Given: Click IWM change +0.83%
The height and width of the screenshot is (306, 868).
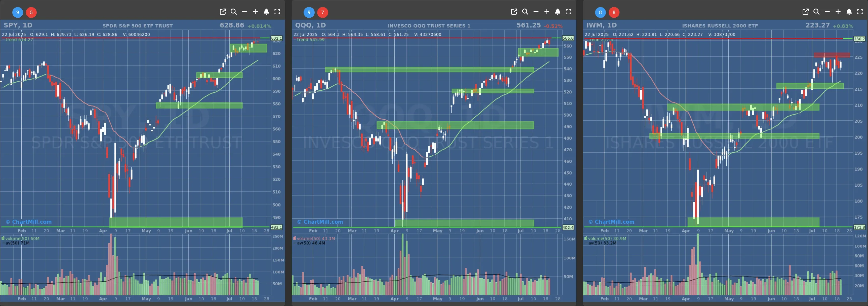Looking at the screenshot, I should 843,26.
